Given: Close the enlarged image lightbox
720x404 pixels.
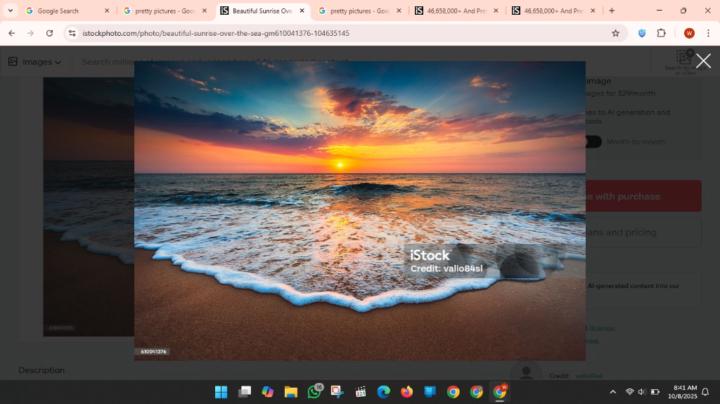Looking at the screenshot, I should (x=703, y=61).
